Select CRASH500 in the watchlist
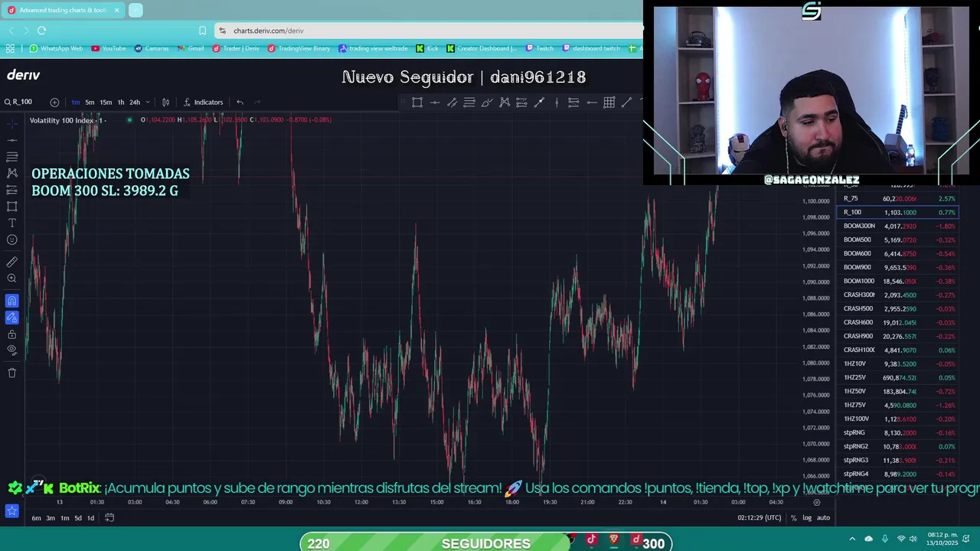The height and width of the screenshot is (551, 980). (898, 308)
